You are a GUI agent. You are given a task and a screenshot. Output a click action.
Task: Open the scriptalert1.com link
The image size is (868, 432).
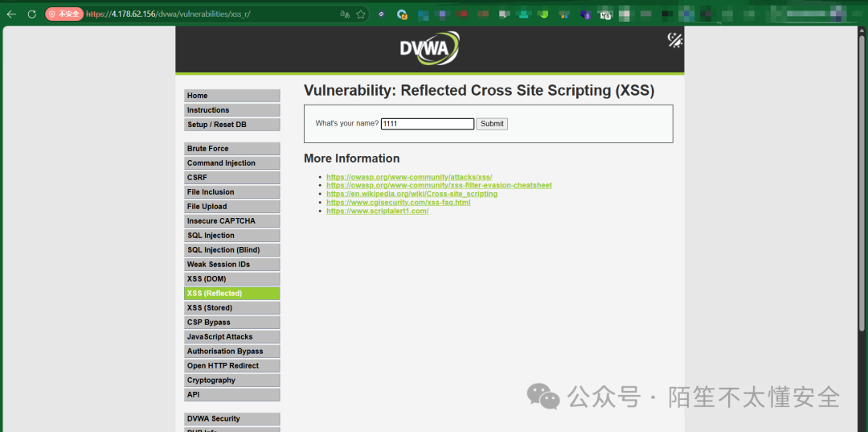[378, 211]
